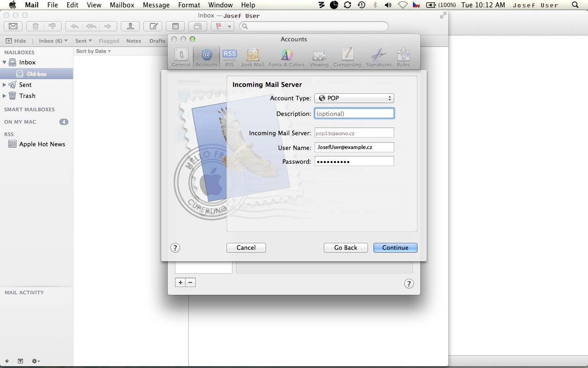Screen dimensions: 588x368
Task: Click the help button in Accounts window
Action: (409, 283)
